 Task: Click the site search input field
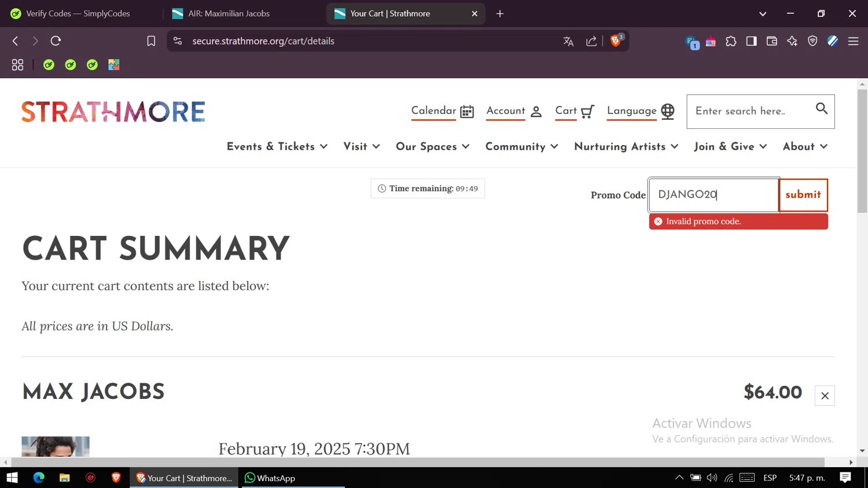(x=752, y=111)
